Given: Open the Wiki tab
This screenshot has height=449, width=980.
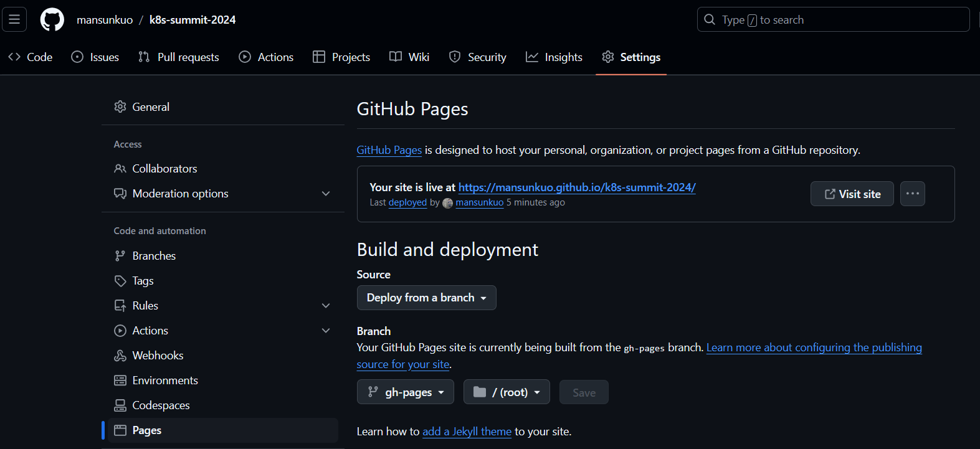Looking at the screenshot, I should (x=409, y=57).
